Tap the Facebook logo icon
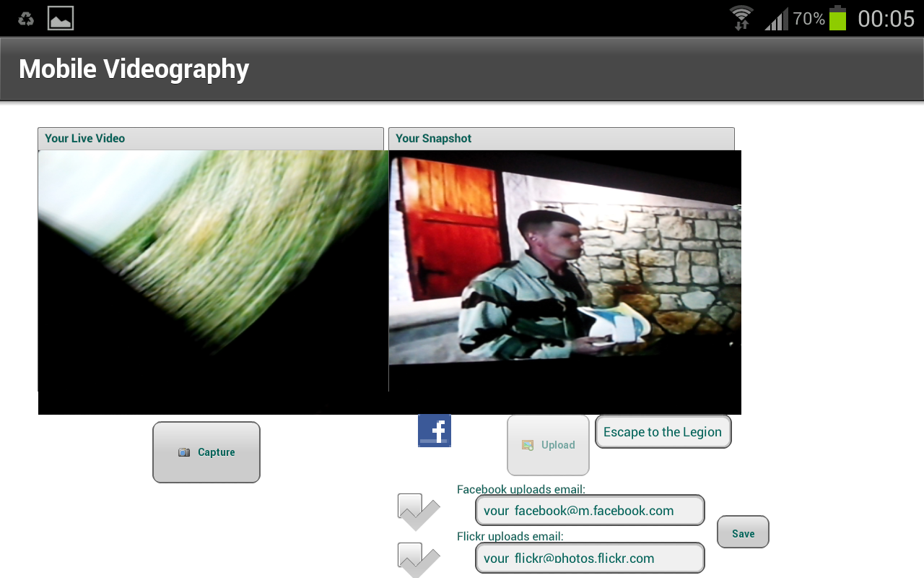 point(435,431)
